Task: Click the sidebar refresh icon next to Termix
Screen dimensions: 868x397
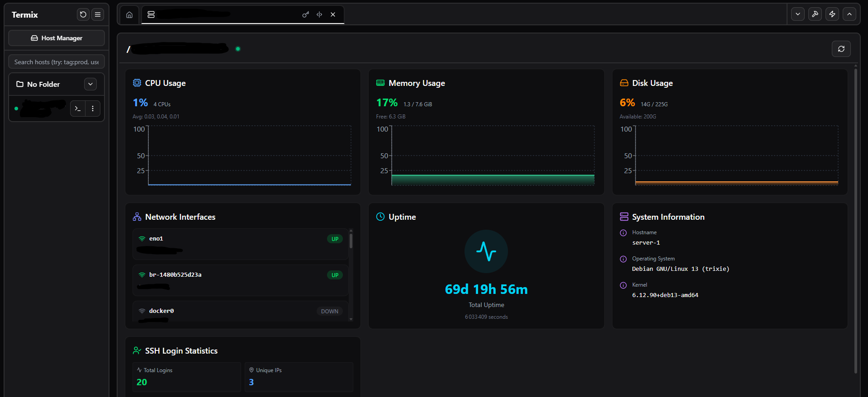Action: point(83,14)
